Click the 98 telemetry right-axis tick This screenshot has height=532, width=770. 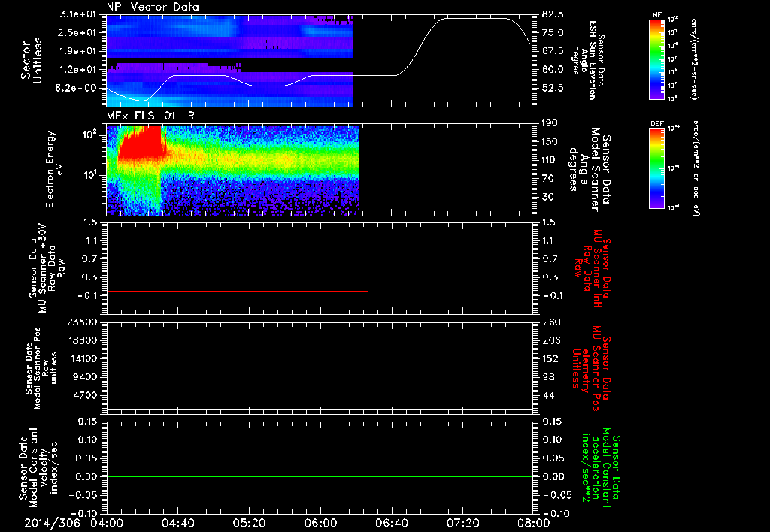550,377
